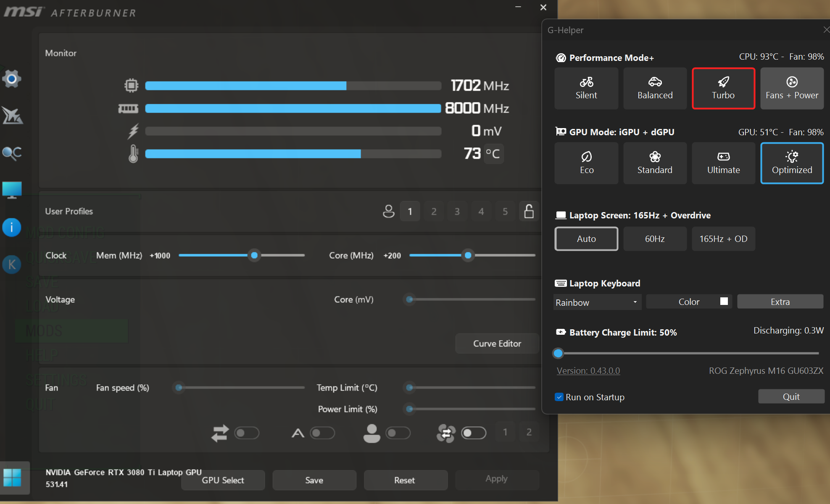Toggle the sync arrows switch
Viewport: 830px width, 504px height.
click(247, 433)
